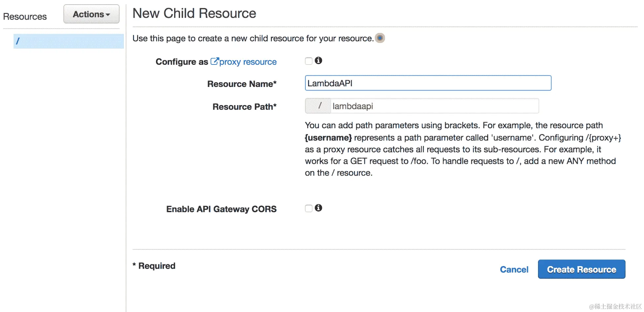Click the external-link icon before 'proxy resource'

[x=215, y=61]
